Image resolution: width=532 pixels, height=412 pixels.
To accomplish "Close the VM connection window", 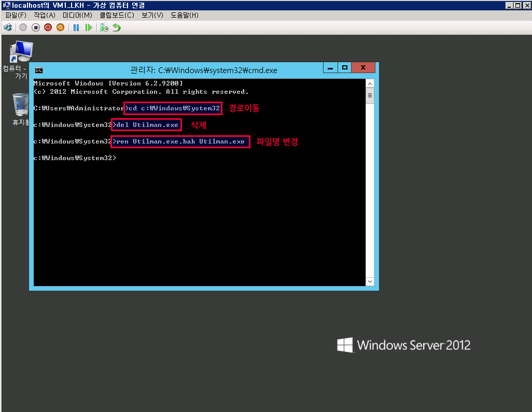I will [x=527, y=5].
